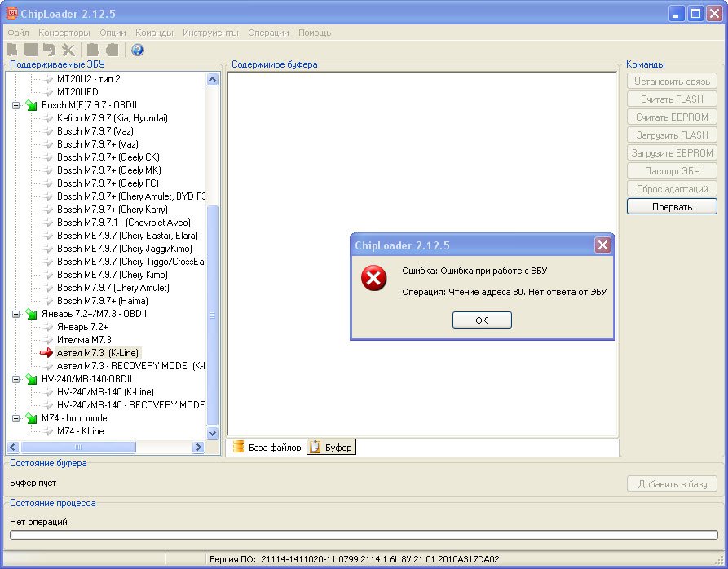The height and width of the screenshot is (569, 728).
Task: Click the blue Help question mark icon
Action: 137,51
